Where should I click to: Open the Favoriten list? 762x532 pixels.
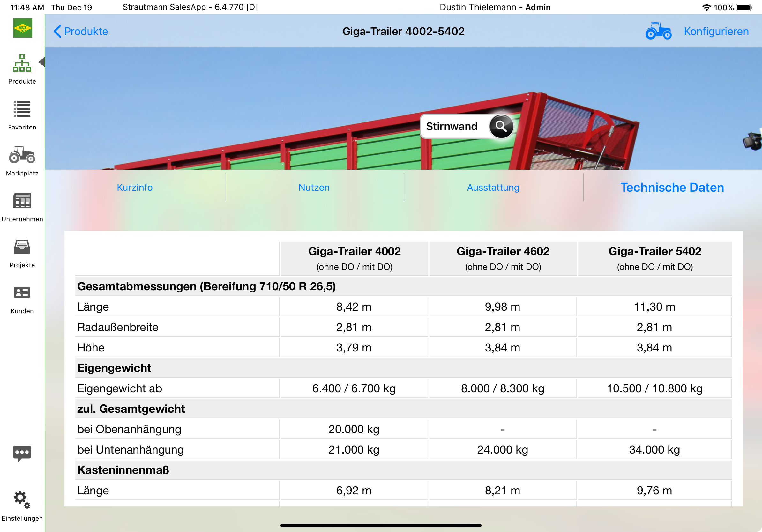22,115
